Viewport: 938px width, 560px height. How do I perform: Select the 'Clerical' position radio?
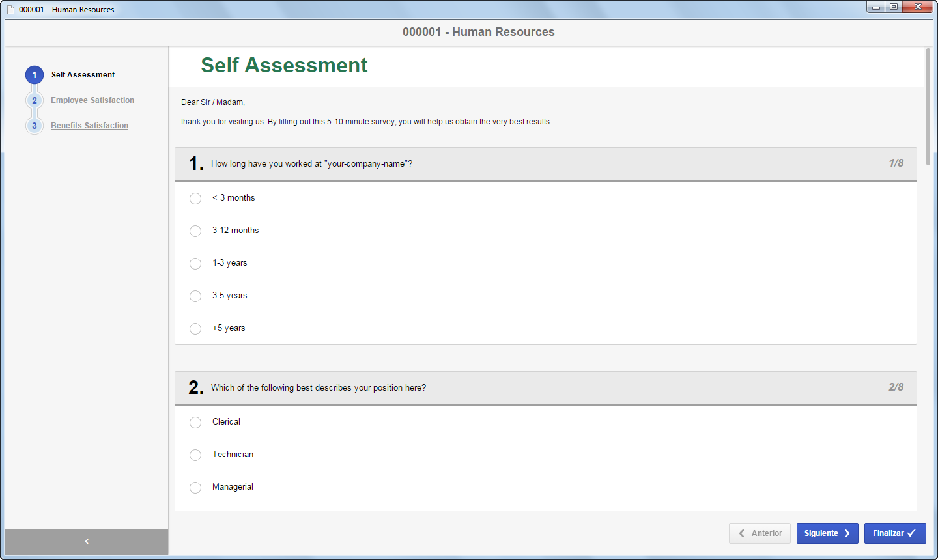point(195,423)
